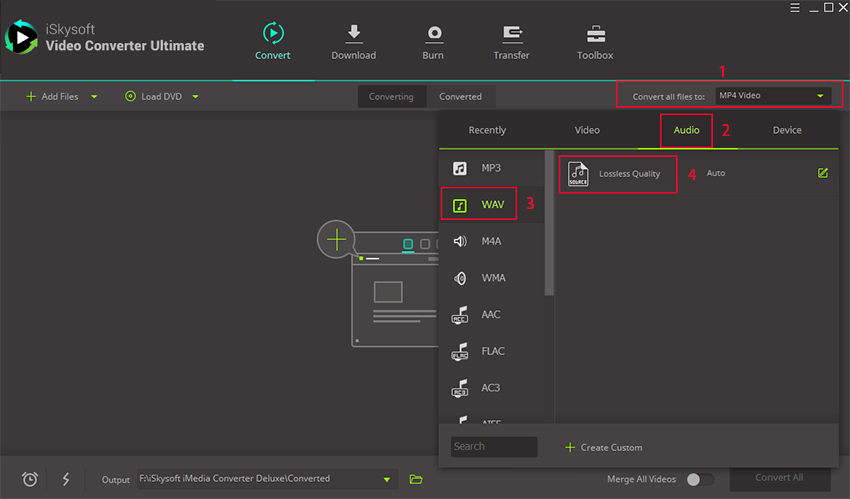Click the edit icon beside Auto
This screenshot has width=850, height=499.
click(x=822, y=173)
